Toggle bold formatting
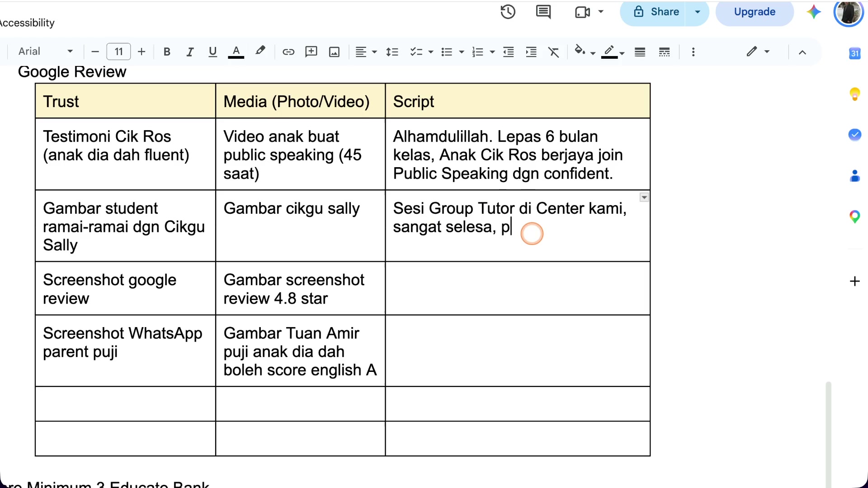Viewport: 868px width, 488px height. 167,52
